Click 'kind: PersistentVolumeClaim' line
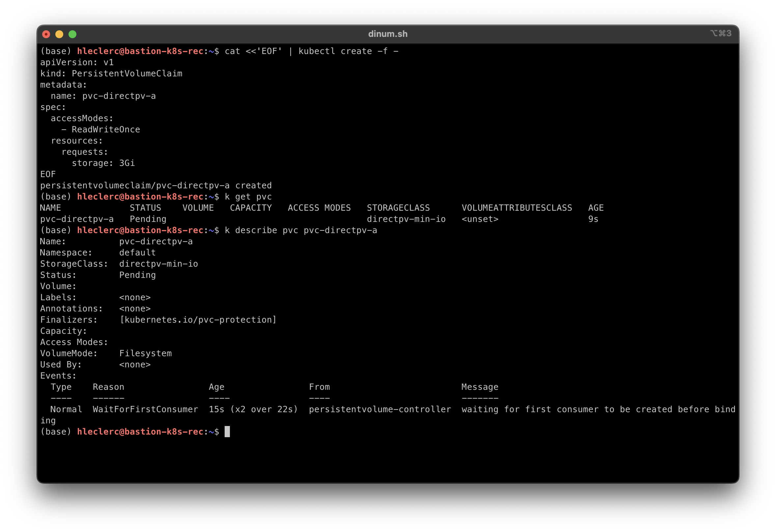The width and height of the screenshot is (776, 532). [111, 73]
